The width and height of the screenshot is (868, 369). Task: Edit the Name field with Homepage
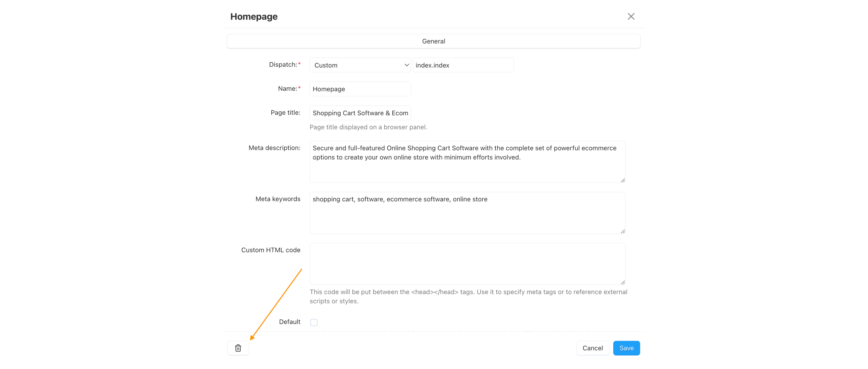pyautogui.click(x=360, y=89)
